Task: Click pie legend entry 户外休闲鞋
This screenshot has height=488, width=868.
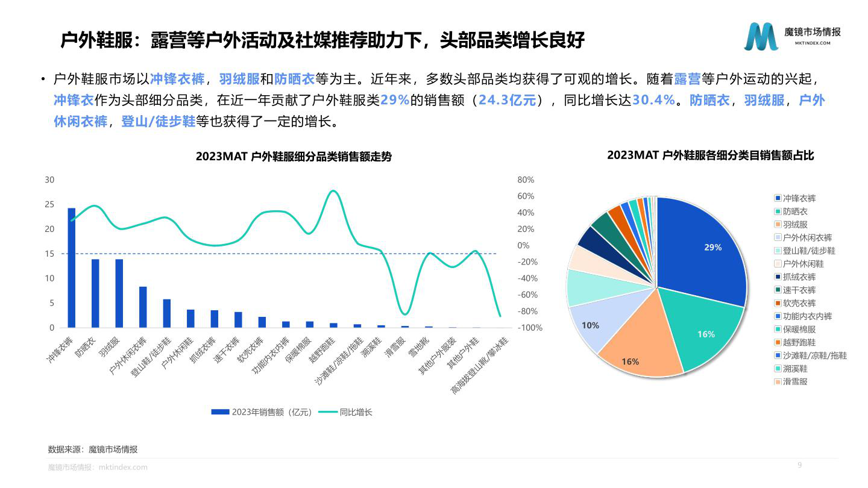Action: (x=799, y=264)
